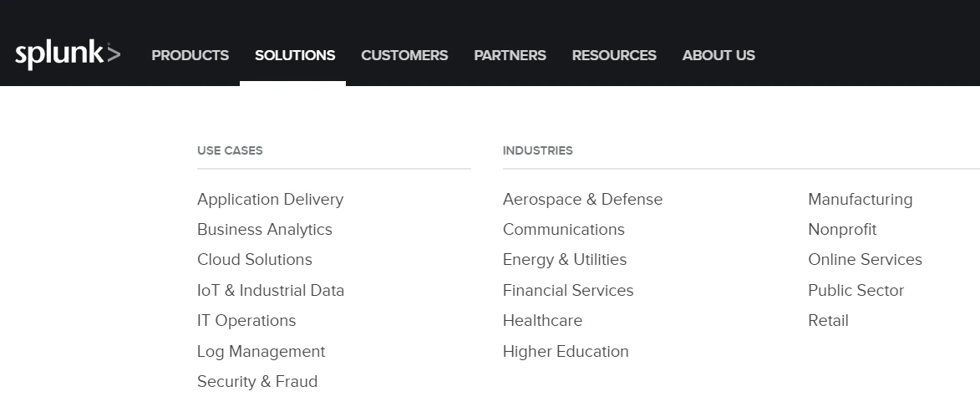Open Energy & Utilities industry page
This screenshot has height=417, width=980.
(x=564, y=259)
